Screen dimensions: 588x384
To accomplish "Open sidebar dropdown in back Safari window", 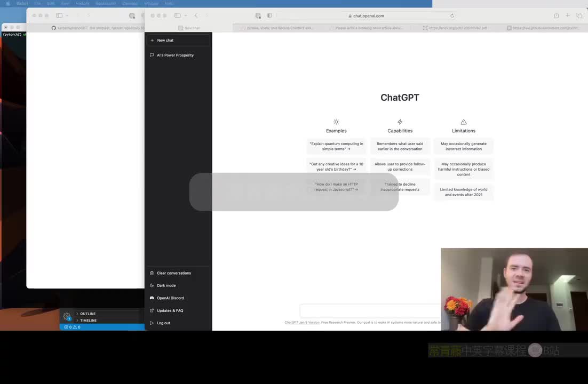I will pyautogui.click(x=68, y=15).
